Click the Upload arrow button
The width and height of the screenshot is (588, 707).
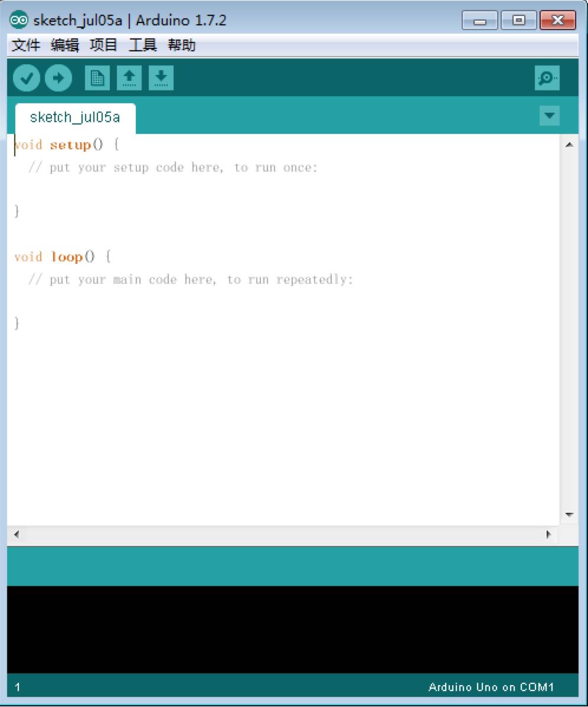[58, 78]
